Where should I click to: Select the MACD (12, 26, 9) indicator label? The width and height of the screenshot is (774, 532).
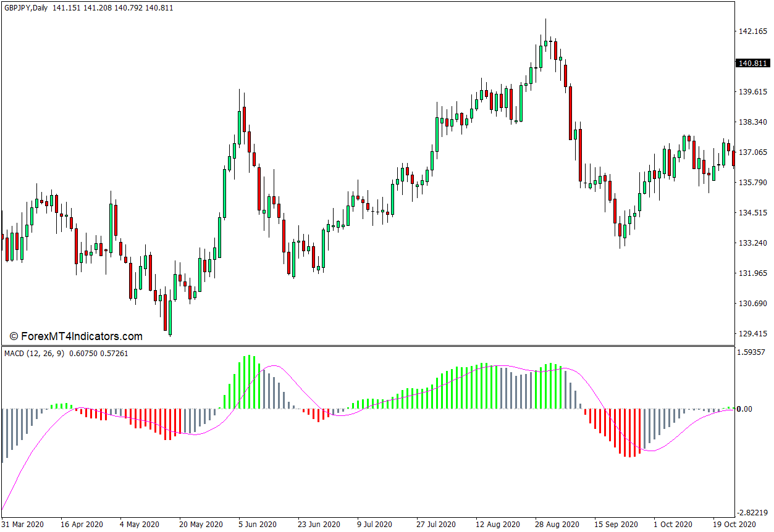tap(34, 354)
